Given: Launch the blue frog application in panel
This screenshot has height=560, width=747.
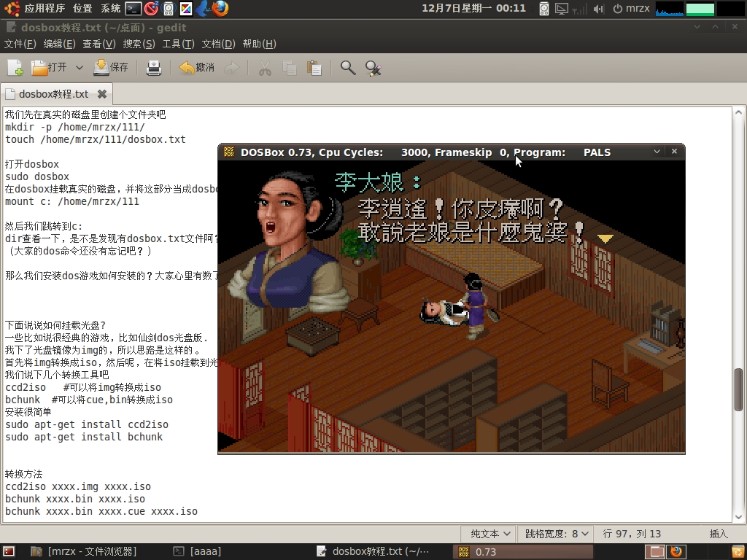Looking at the screenshot, I should (x=203, y=8).
